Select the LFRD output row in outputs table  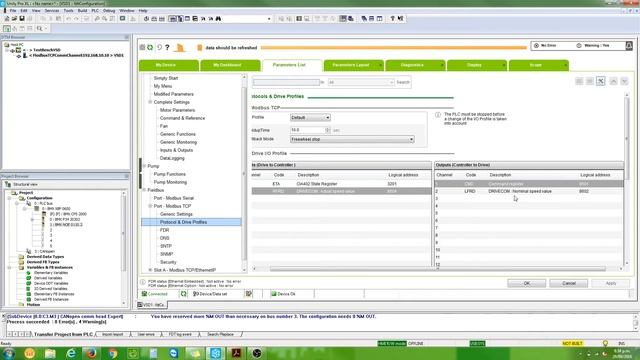click(529, 191)
